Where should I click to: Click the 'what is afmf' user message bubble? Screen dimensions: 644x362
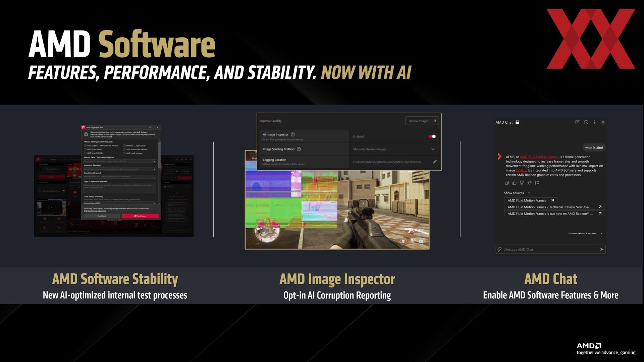(x=594, y=147)
